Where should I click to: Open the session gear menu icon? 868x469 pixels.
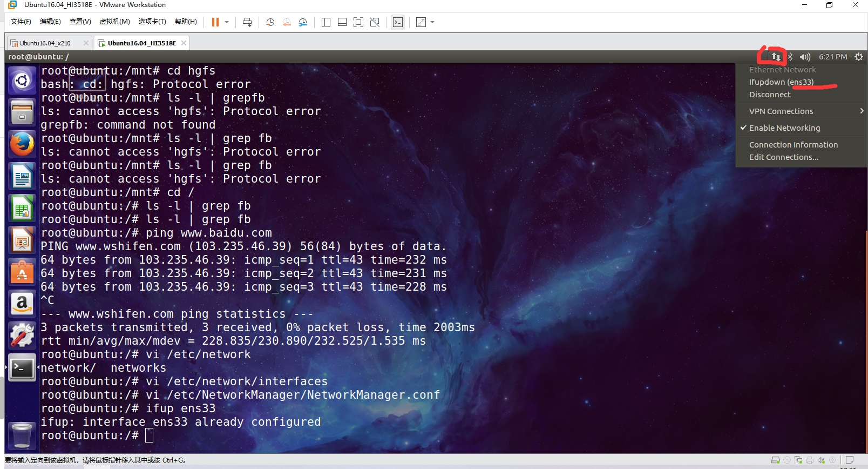[x=859, y=57]
